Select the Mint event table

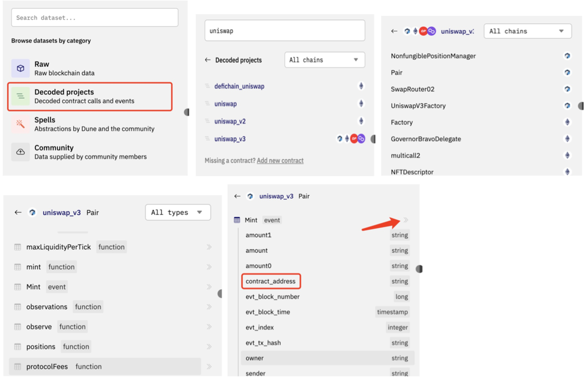33,287
